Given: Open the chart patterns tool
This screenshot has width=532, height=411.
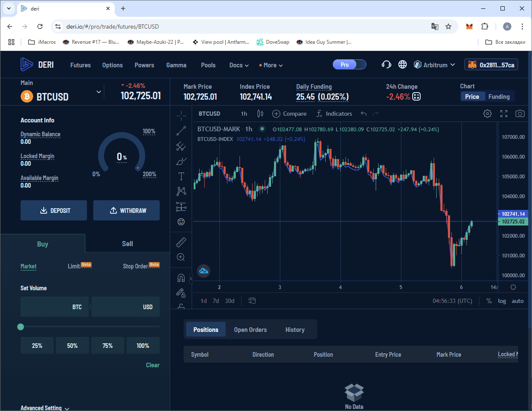Looking at the screenshot, I should 181,191.
